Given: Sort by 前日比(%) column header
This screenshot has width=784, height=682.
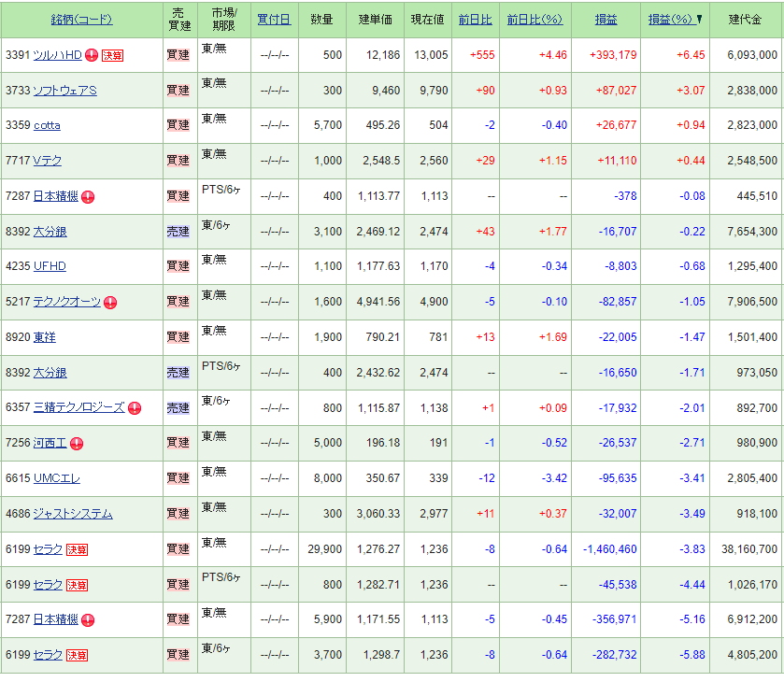Looking at the screenshot, I should 535,20.
